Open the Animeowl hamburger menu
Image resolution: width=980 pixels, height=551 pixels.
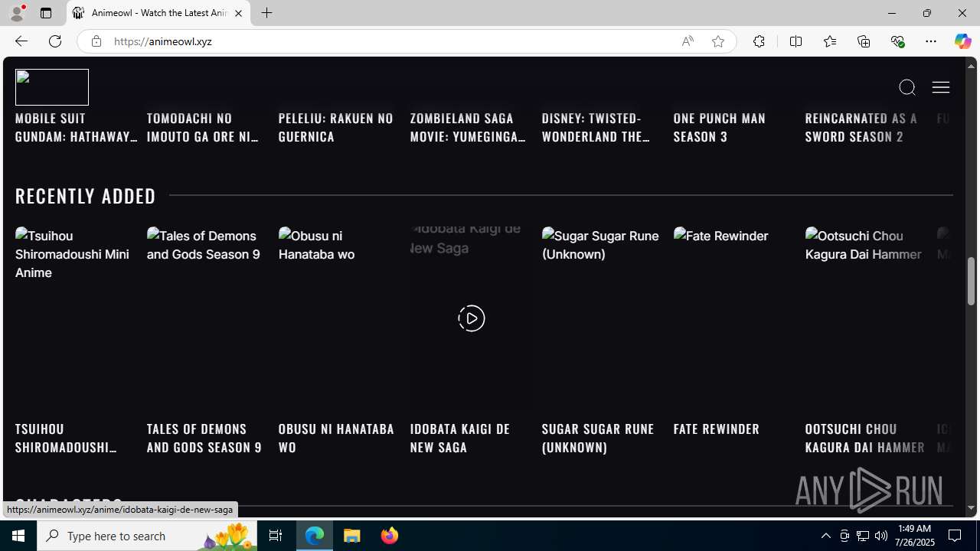coord(941,87)
